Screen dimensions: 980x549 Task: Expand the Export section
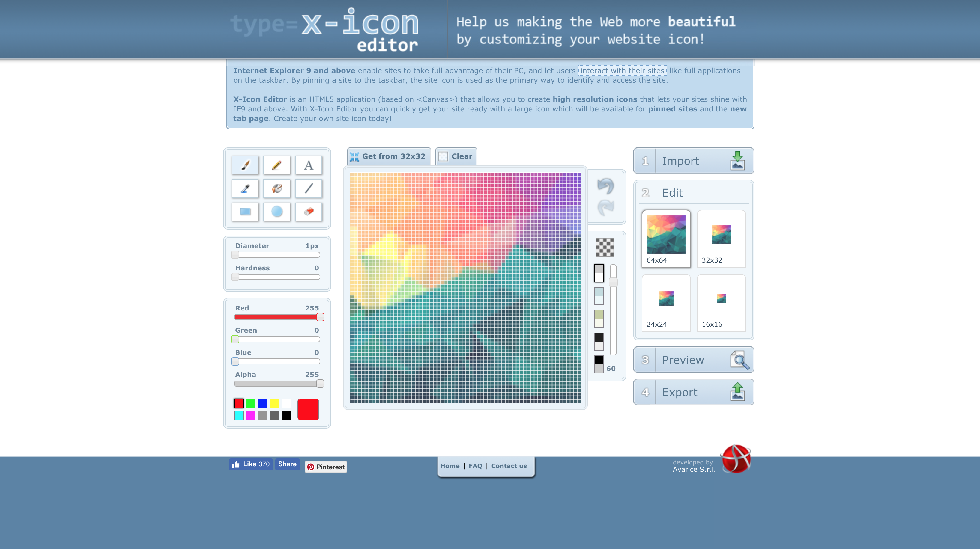click(693, 392)
